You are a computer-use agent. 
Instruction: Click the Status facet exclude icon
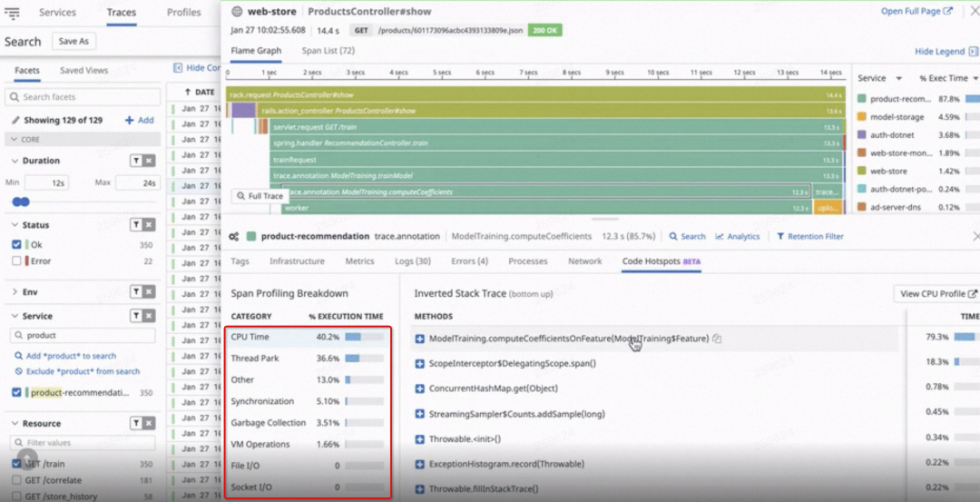pos(149,224)
